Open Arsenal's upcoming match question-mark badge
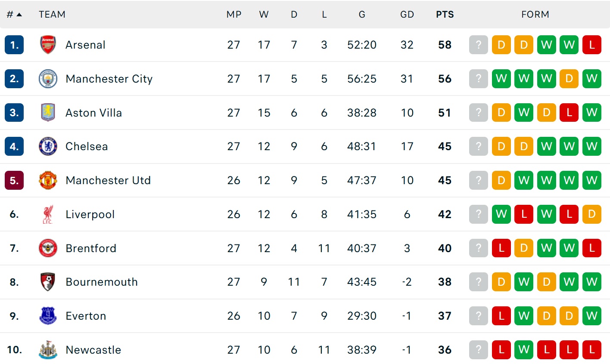This screenshot has width=610, height=364. coord(478,45)
